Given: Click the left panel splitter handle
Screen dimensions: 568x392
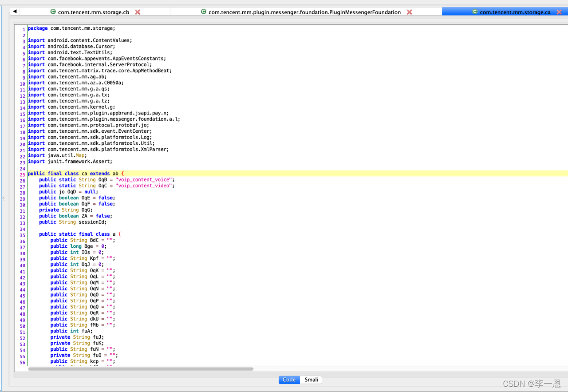Looking at the screenshot, I should tap(3, 198).
